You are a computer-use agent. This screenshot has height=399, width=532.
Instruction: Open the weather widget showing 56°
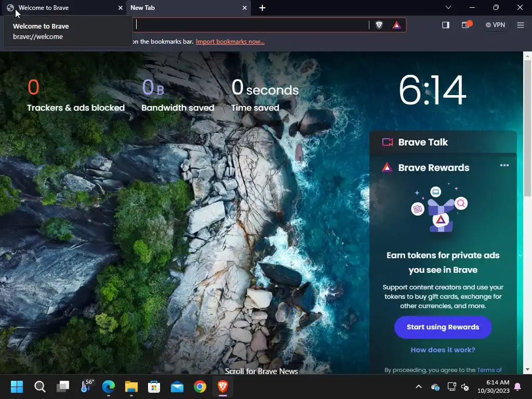coord(87,386)
